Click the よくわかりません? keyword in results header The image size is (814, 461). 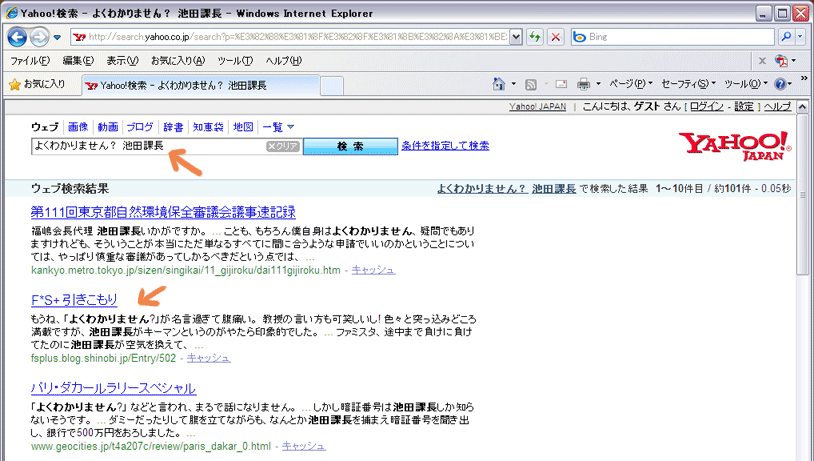tap(481, 188)
